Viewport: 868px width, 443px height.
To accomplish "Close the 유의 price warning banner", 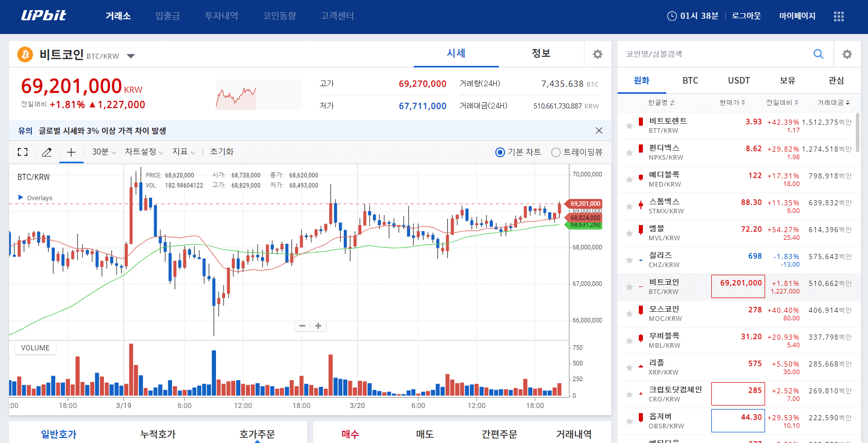I will pos(599,131).
